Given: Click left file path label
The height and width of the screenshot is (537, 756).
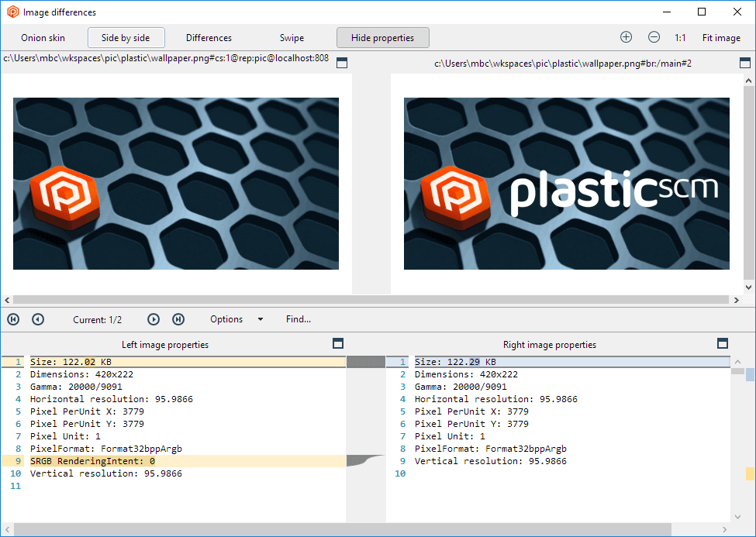Looking at the screenshot, I should pyautogui.click(x=167, y=58).
